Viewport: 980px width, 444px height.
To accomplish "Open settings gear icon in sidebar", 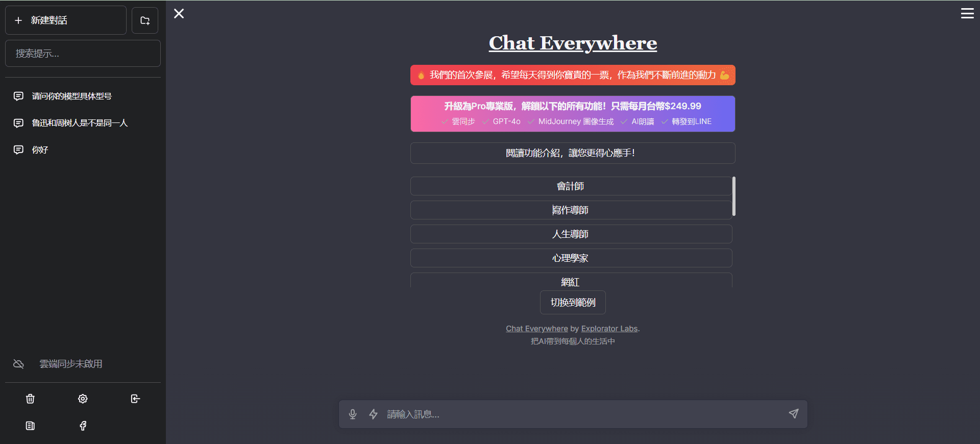I will pyautogui.click(x=83, y=399).
